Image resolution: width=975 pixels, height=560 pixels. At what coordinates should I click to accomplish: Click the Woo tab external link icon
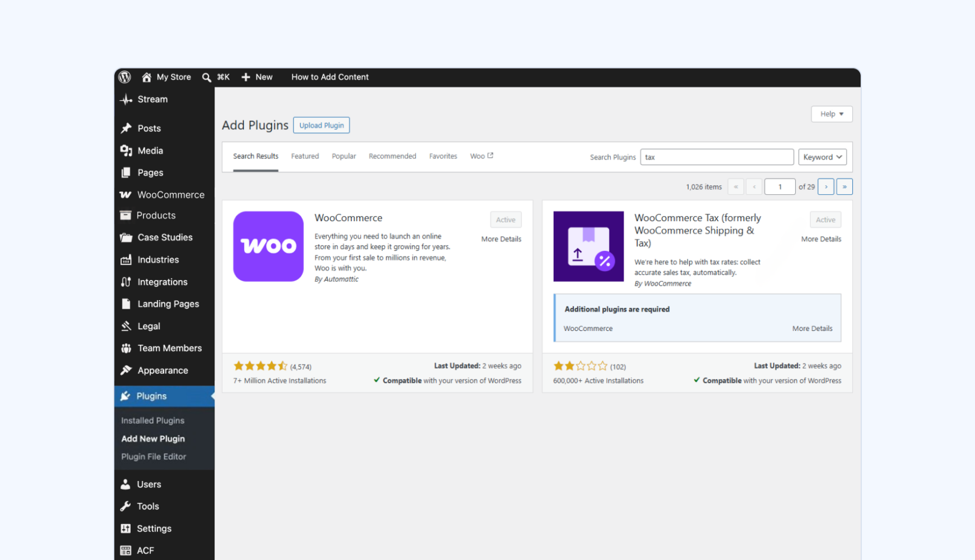[x=491, y=155]
